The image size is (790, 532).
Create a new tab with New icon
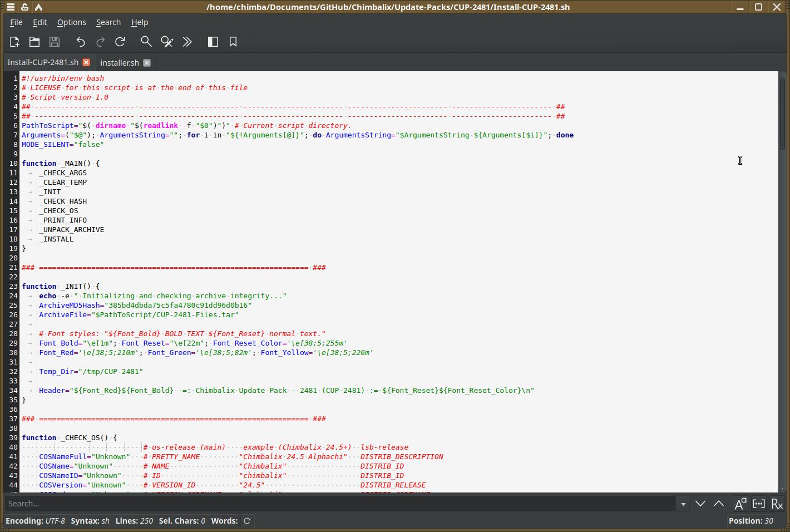tap(14, 42)
